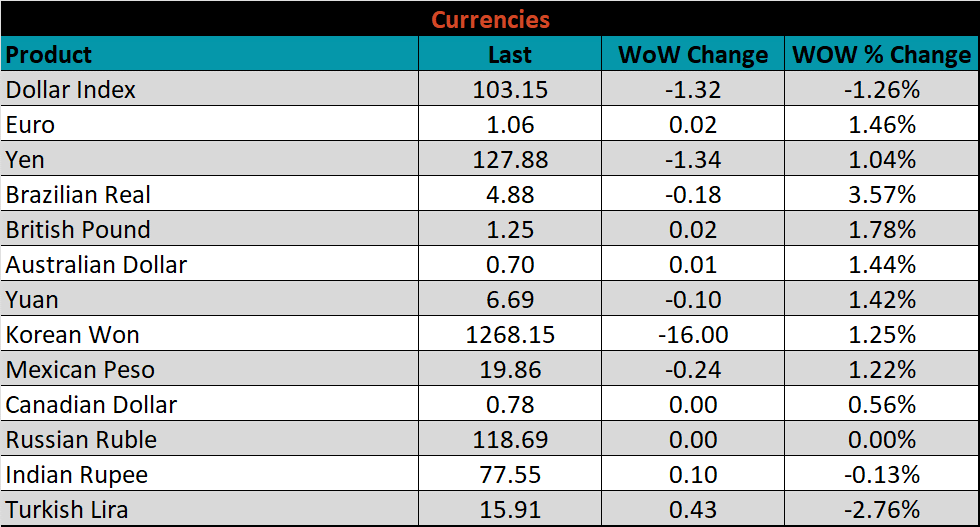Select the Yen last price 127.88
This screenshot has height=527, width=980.
tap(510, 160)
